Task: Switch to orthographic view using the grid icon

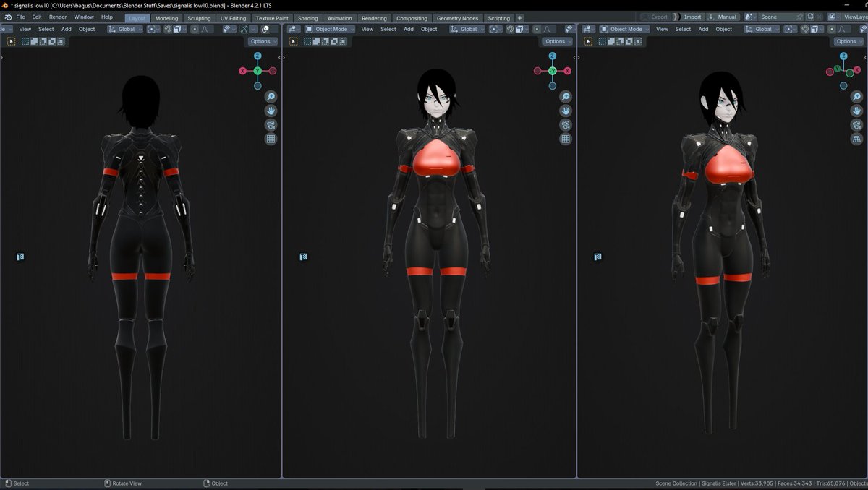Action: tap(566, 138)
